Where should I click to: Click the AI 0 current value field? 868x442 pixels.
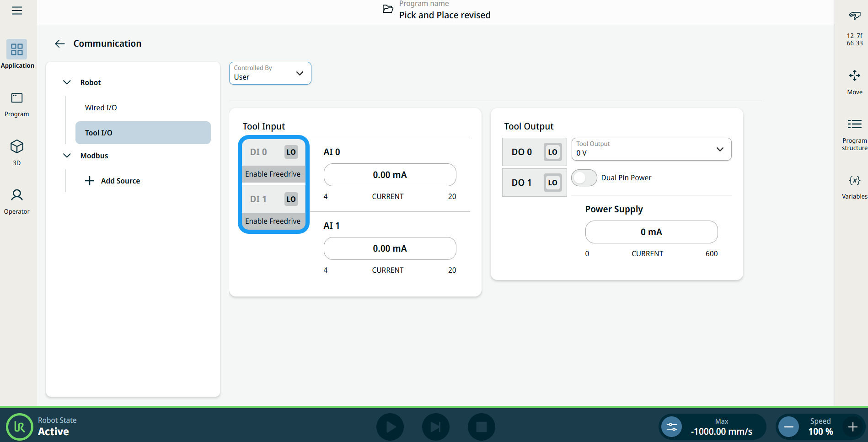pyautogui.click(x=390, y=175)
